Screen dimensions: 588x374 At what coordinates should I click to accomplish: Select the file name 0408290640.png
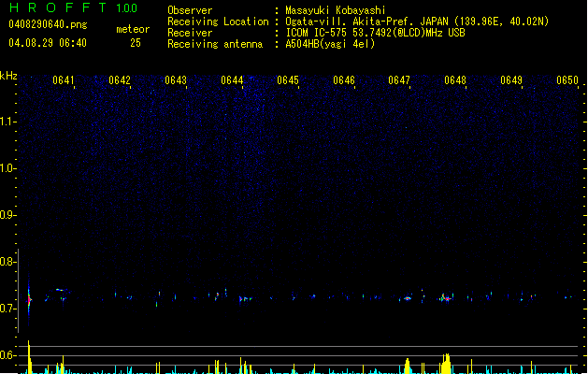point(48,24)
